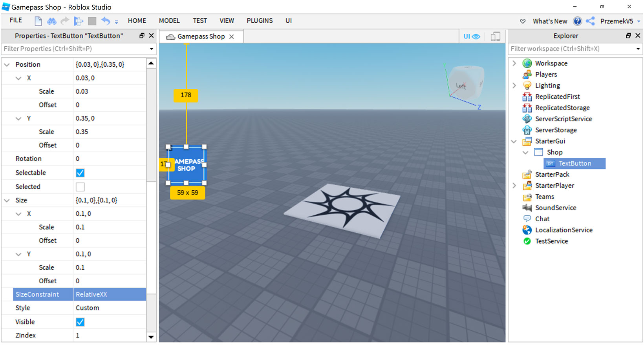Toggle the Visible checkbox
Image resolution: width=644 pixels, height=361 pixels.
[x=80, y=322]
